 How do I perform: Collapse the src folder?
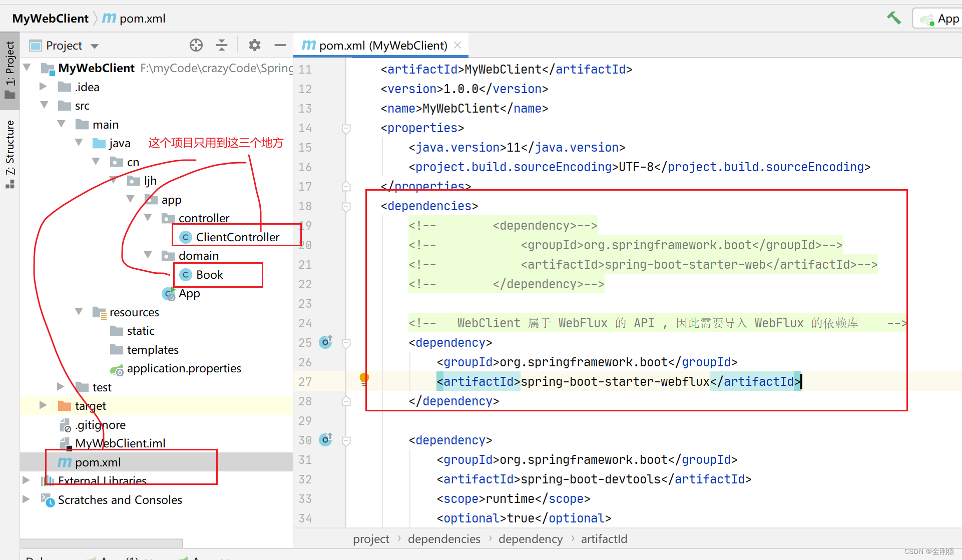click(44, 105)
